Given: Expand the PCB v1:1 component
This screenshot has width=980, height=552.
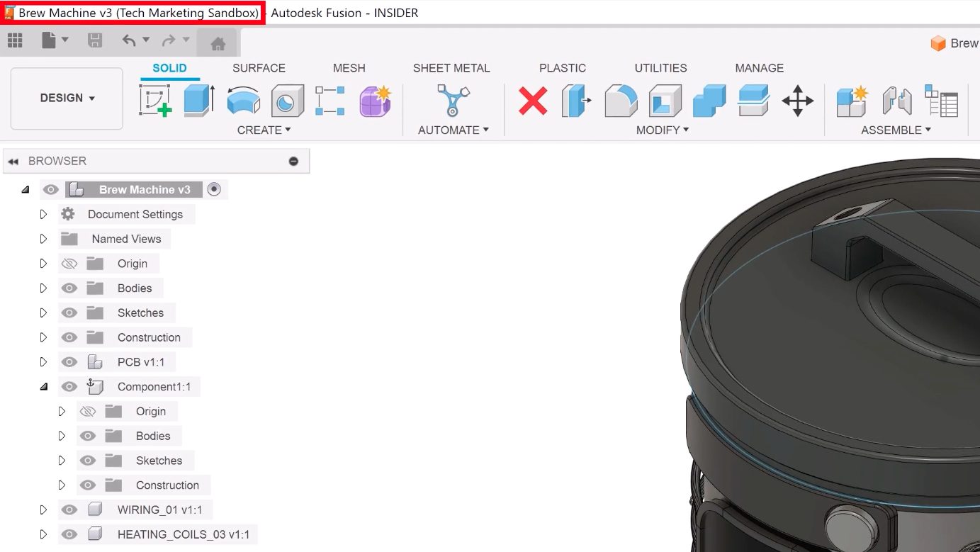Looking at the screenshot, I should click(43, 361).
